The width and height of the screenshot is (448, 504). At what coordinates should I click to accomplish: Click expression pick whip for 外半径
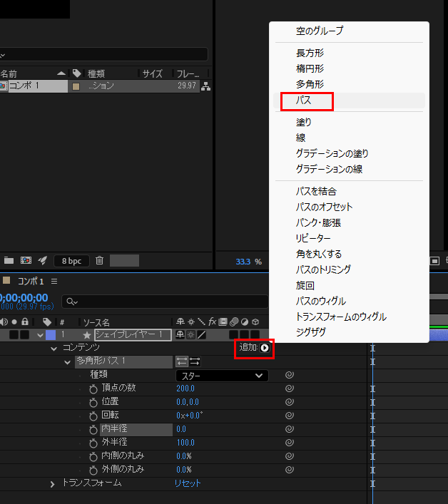coord(290,443)
